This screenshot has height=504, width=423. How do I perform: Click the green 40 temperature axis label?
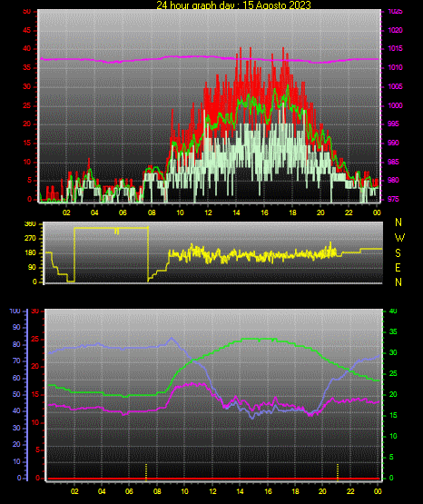pos(393,311)
